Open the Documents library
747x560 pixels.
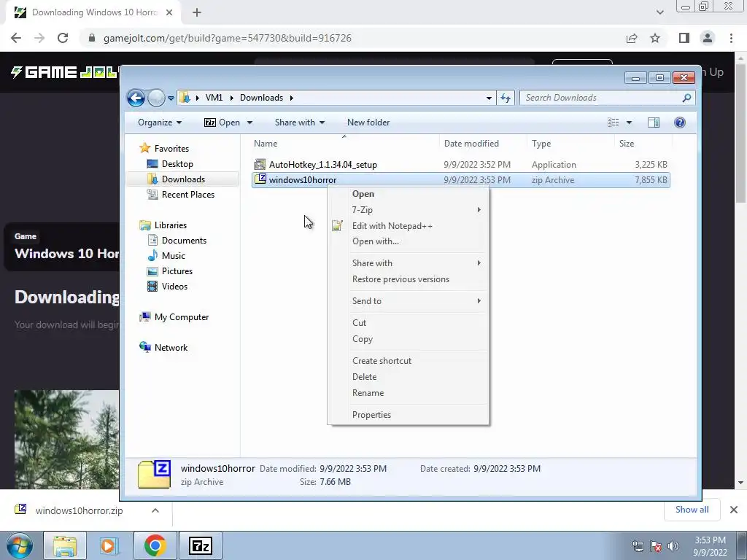pyautogui.click(x=184, y=241)
